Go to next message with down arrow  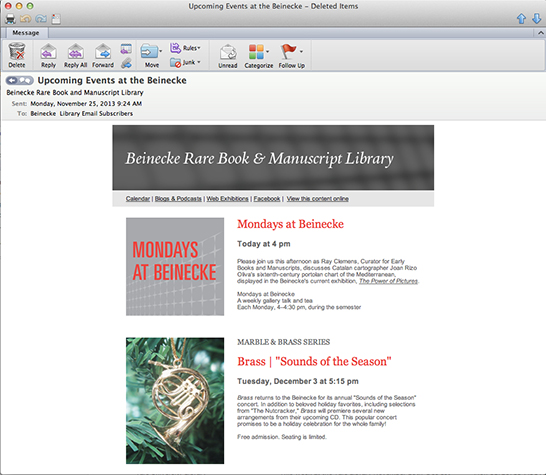pos(537,18)
